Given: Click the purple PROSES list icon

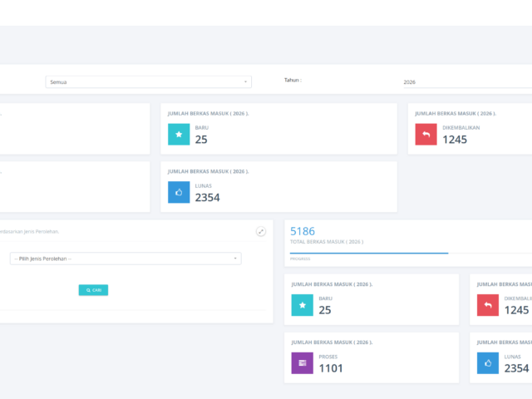Looking at the screenshot, I should 302,363.
